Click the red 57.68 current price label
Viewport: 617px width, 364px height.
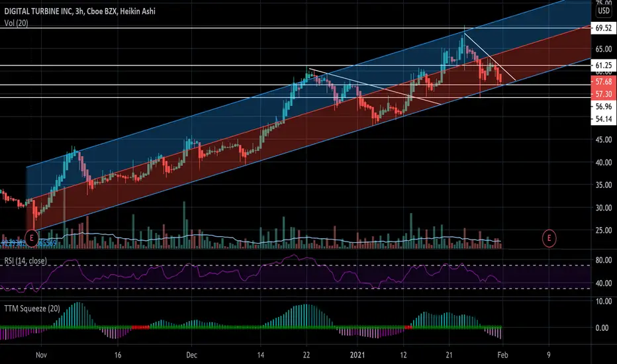(604, 81)
